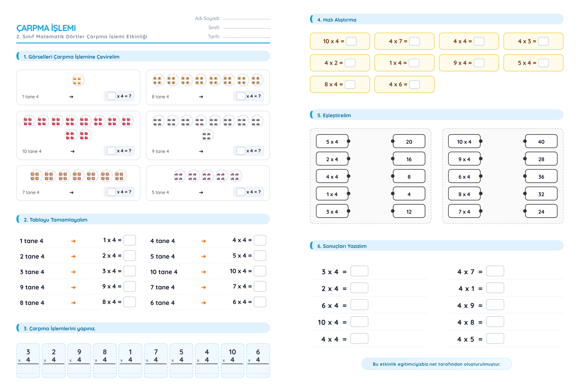Click the vertical multiplication card 9 x 4
The image size is (580, 392).
[x=79, y=361]
